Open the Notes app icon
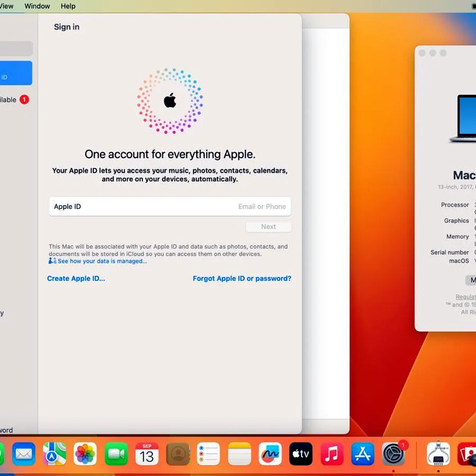Image resolution: width=476 pixels, height=476 pixels. pyautogui.click(x=240, y=454)
